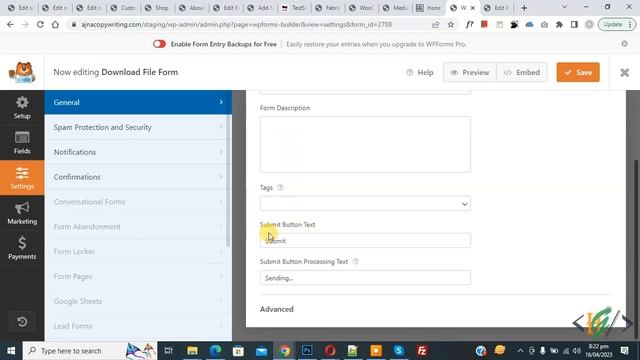Reload the browser page
This screenshot has width=640, height=360.
pyautogui.click(x=40, y=24)
